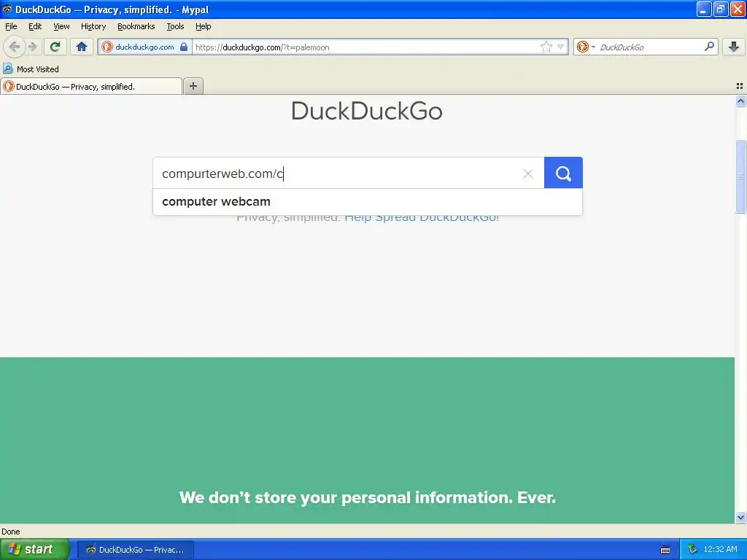Image resolution: width=747 pixels, height=560 pixels.
Task: Open the Bookmarks menu
Action: point(136,26)
